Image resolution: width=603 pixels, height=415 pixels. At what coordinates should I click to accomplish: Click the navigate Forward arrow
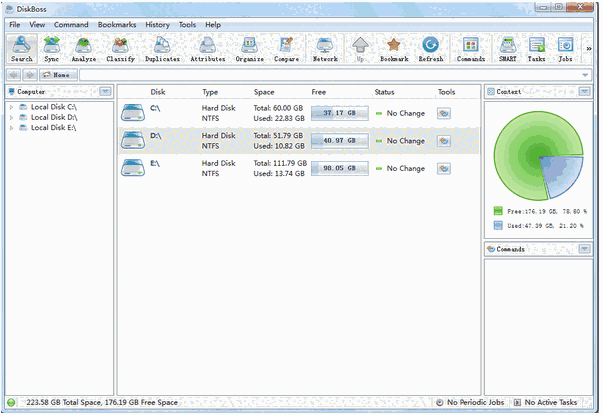coord(30,75)
